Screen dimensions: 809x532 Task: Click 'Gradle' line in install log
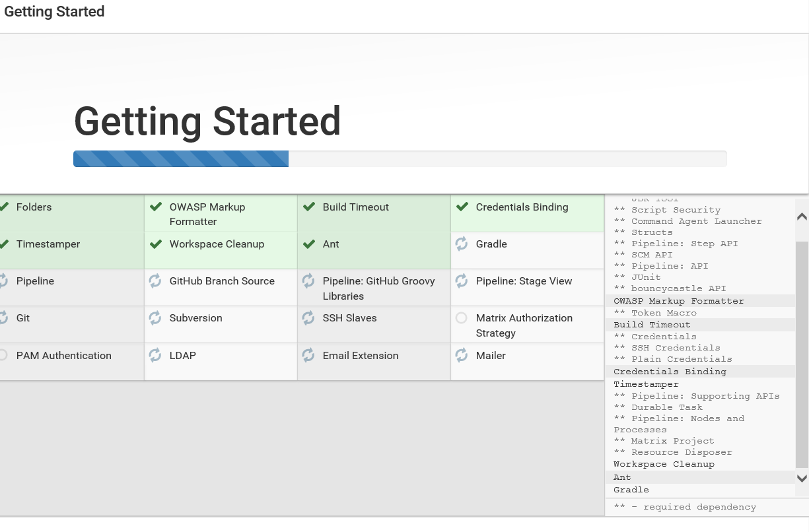(x=631, y=490)
